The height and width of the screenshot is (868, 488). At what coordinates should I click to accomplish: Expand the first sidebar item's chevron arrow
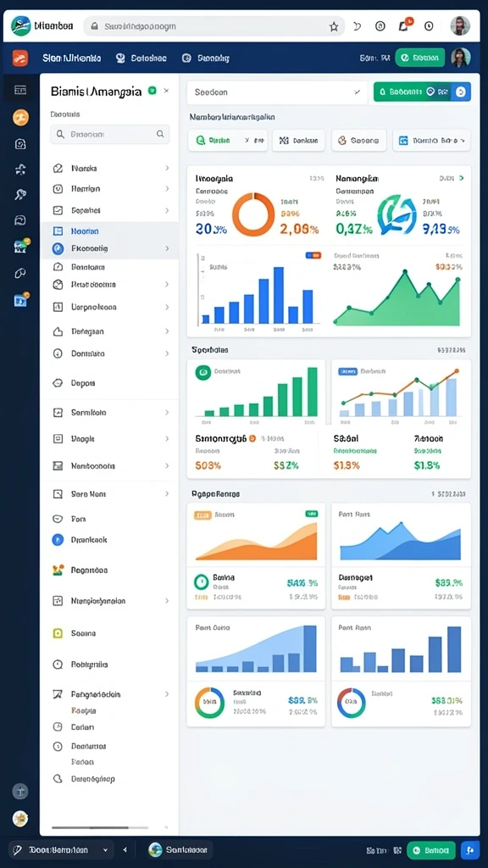pyautogui.click(x=167, y=168)
